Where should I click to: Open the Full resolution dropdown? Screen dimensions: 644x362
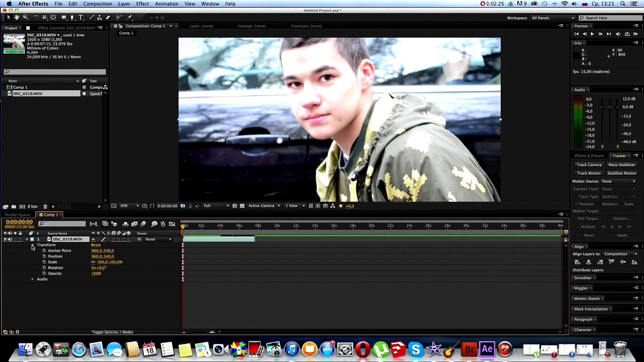click(x=216, y=206)
